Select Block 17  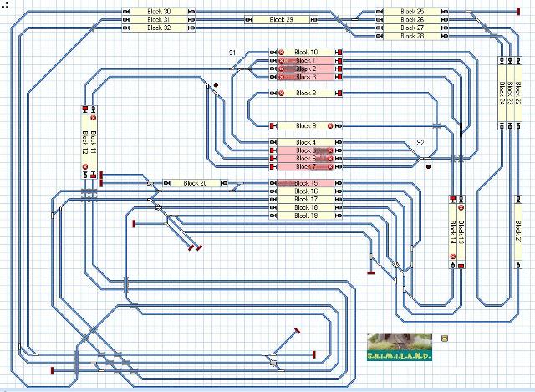306,199
